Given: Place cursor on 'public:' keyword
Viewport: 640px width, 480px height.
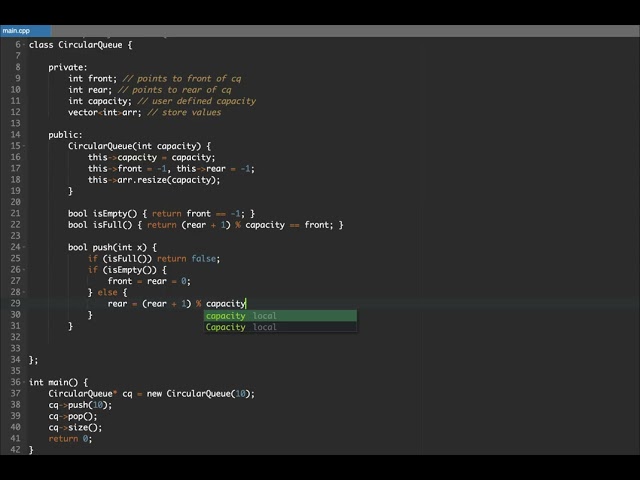Looking at the screenshot, I should pos(65,135).
